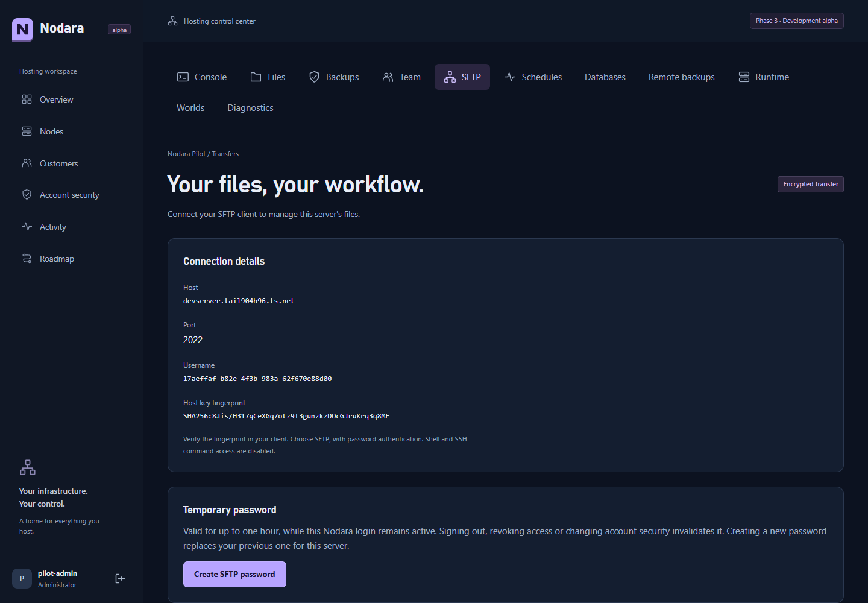Open Customers page in sidebar
The width and height of the screenshot is (868, 603).
point(71,163)
